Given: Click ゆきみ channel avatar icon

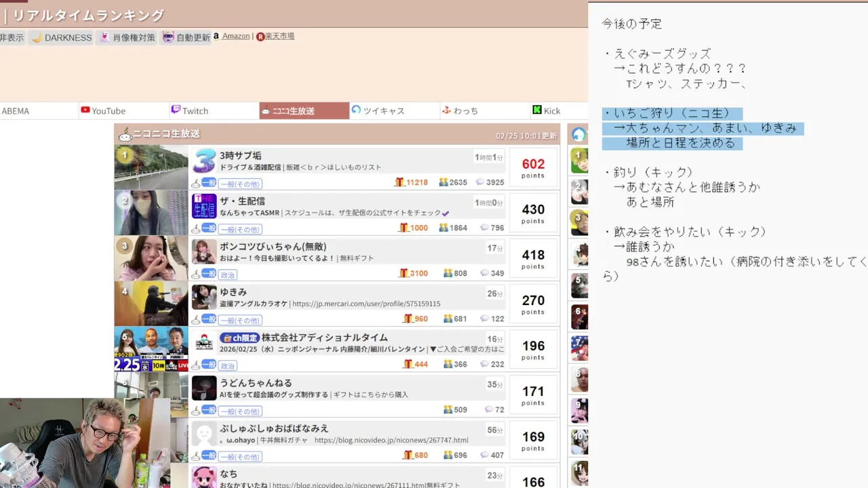Looking at the screenshot, I should 204,297.
